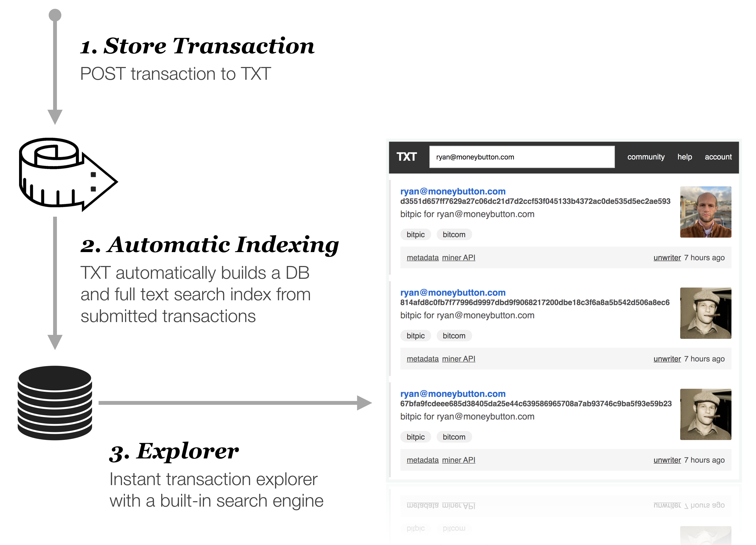Click the search field containing ryan@moneybutton.com
Image resolution: width=756 pixels, height=545 pixels.
(522, 157)
